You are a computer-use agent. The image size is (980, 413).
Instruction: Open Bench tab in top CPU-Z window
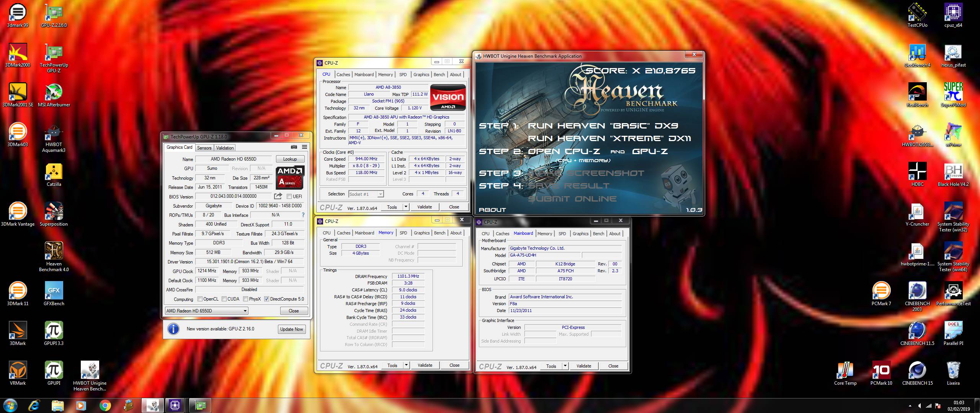(x=439, y=75)
